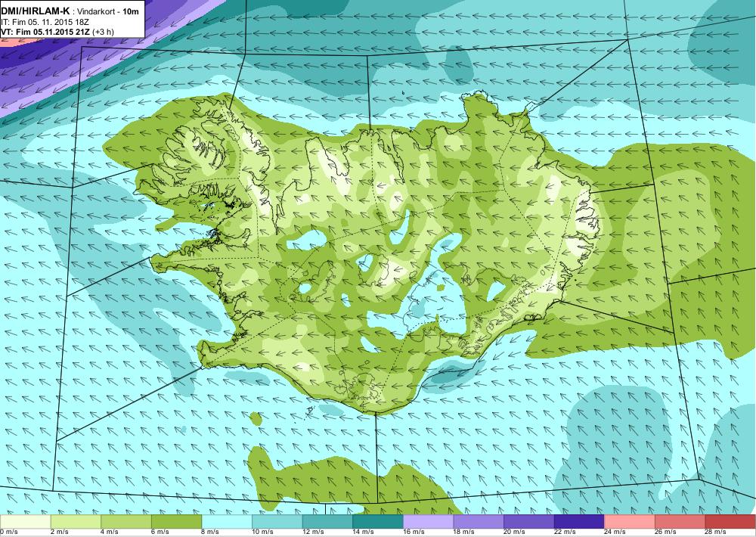Click the '20 m/s' legend label

[515, 532]
